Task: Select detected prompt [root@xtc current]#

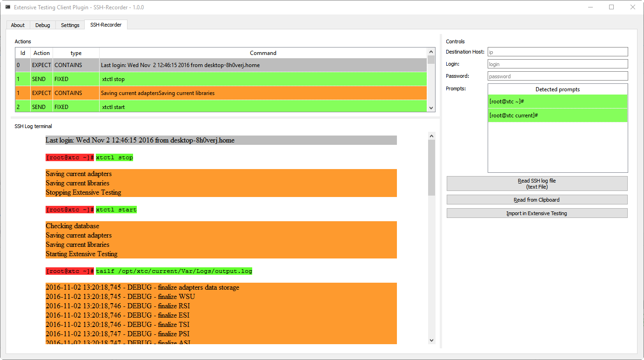Action: pos(557,115)
